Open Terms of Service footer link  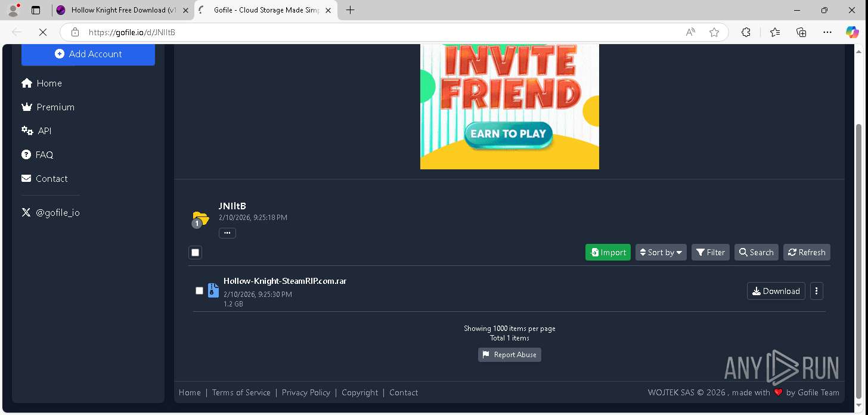[241, 392]
